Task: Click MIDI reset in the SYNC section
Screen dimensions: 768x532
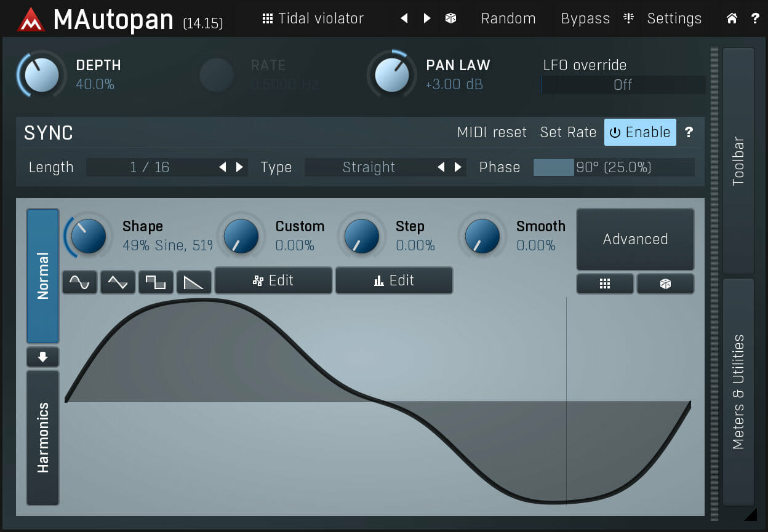Action: (x=492, y=132)
